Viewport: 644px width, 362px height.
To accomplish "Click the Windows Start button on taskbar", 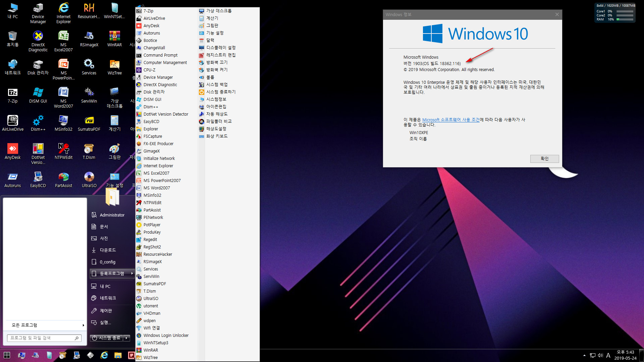I will (x=7, y=355).
